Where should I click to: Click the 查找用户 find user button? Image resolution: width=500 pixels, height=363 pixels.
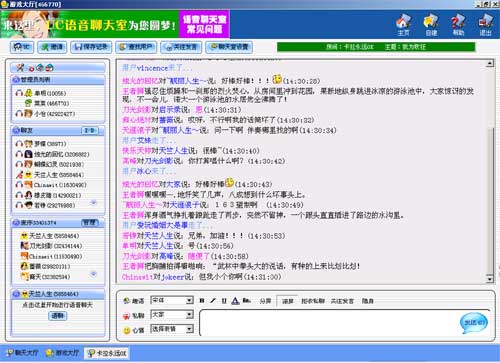[136, 47]
